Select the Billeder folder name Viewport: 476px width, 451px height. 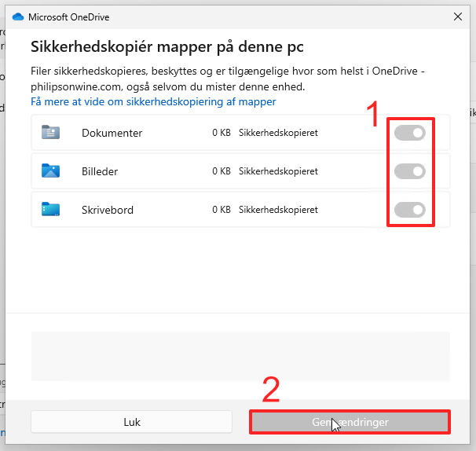[x=100, y=171]
